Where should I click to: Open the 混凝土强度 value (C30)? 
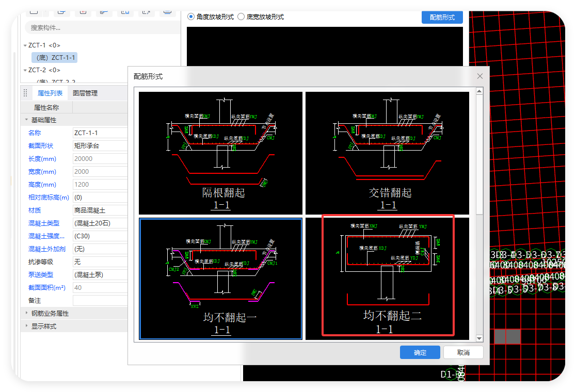point(100,236)
